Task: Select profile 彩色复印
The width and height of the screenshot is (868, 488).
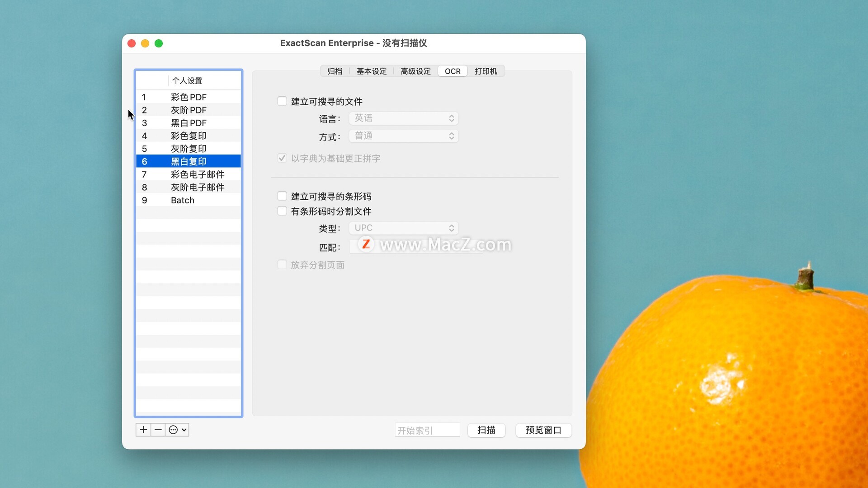Action: tap(189, 136)
